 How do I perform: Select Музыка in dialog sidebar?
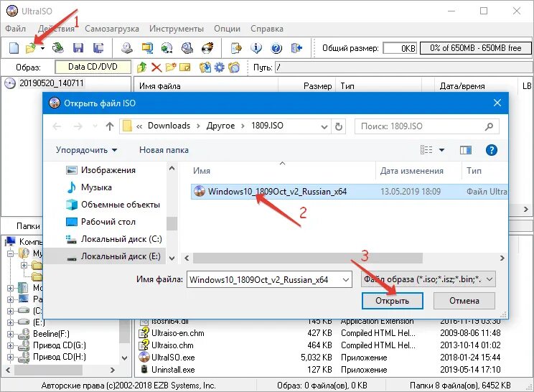90,187
